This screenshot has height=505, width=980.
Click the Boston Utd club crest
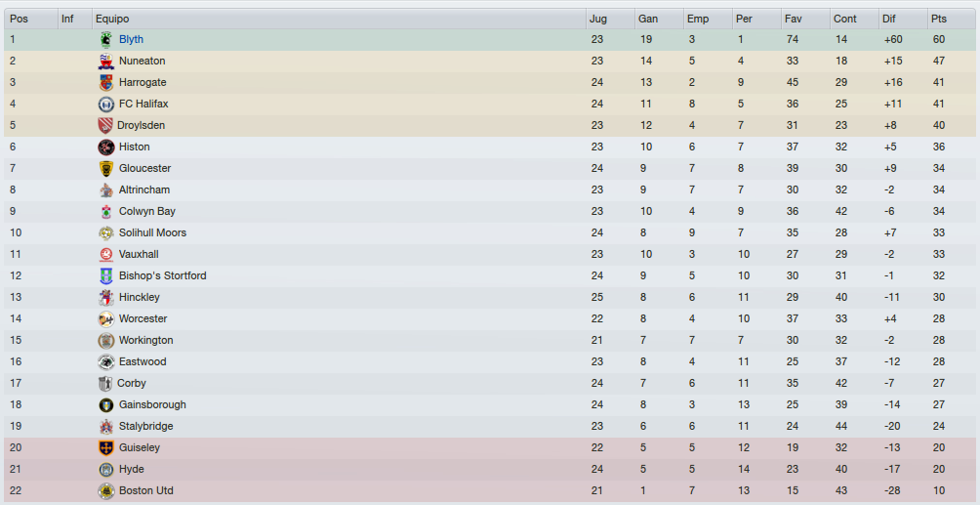pyautogui.click(x=105, y=490)
